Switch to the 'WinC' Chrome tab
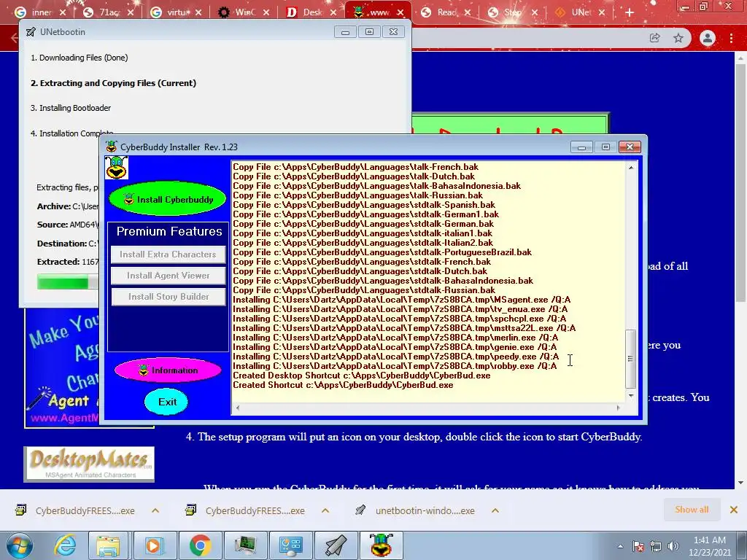 coord(243,12)
